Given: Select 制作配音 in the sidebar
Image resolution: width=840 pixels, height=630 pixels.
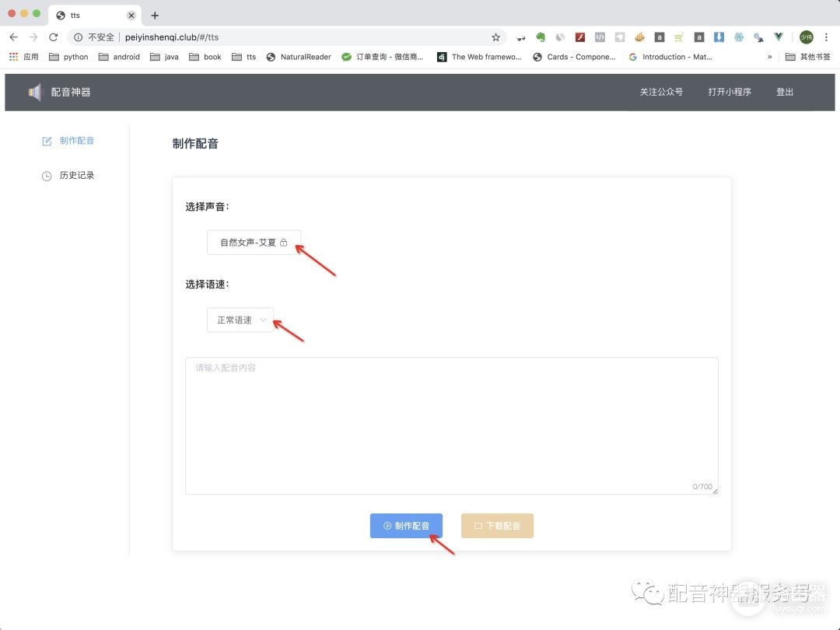Looking at the screenshot, I should [x=68, y=141].
